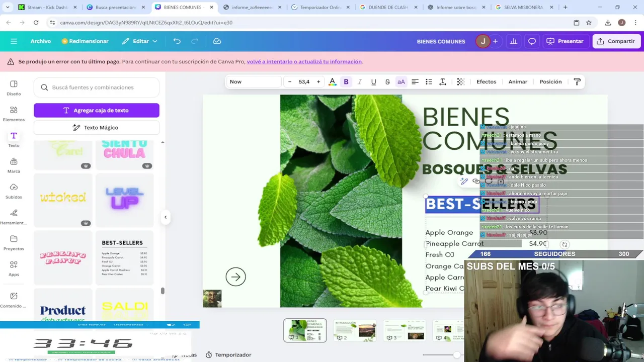Copy style with paint roller icon
Image resolution: width=644 pixels, height=362 pixels.
[577, 82]
